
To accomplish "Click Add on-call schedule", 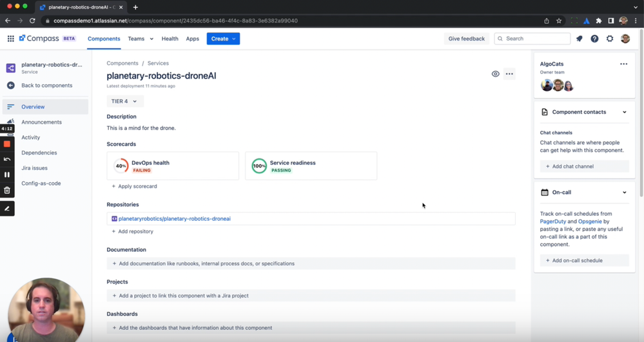I will point(584,260).
